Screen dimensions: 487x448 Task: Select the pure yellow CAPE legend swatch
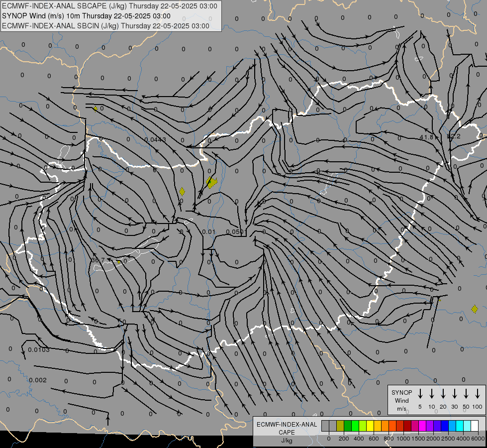coord(370,426)
